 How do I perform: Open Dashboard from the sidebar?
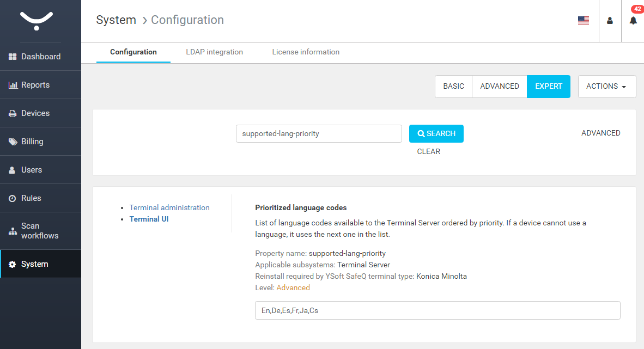click(40, 57)
